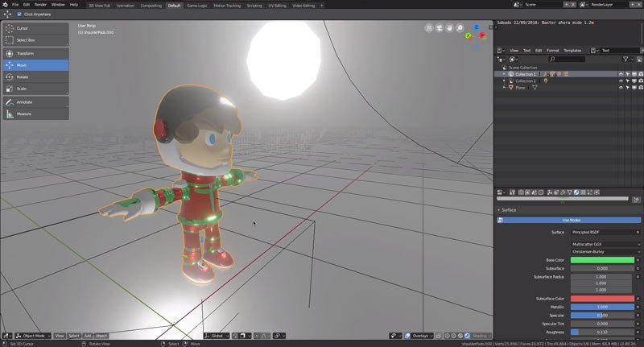Toggle the Overlays display button
The image size is (644, 347).
(x=407, y=336)
